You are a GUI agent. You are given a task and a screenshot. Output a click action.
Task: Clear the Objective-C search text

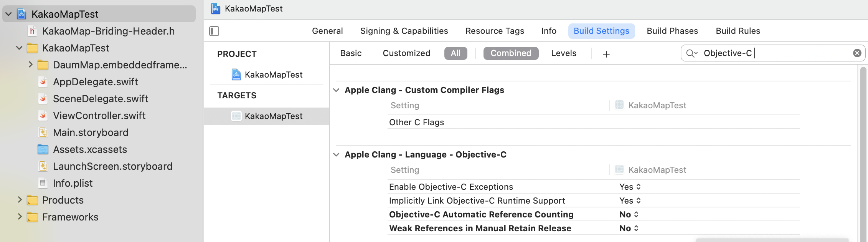[857, 53]
